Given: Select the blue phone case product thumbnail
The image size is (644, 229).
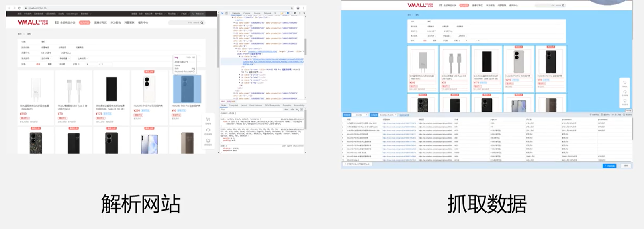Looking at the screenshot, I should (x=187, y=89).
